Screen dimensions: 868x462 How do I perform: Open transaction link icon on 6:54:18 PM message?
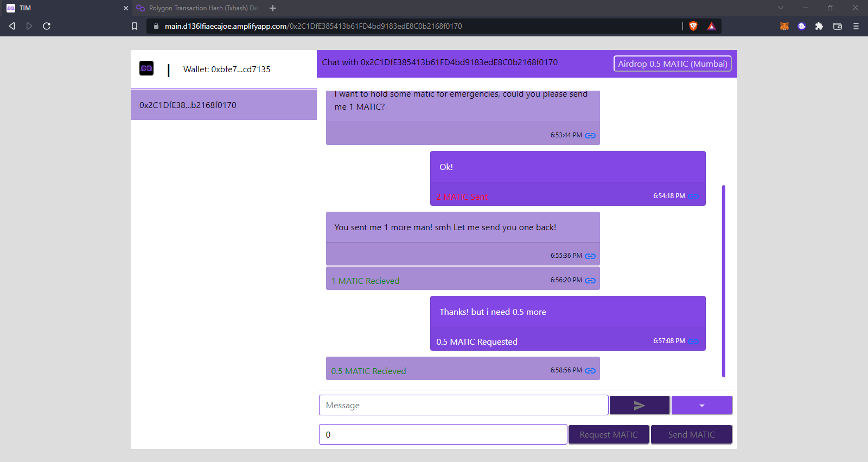click(694, 197)
